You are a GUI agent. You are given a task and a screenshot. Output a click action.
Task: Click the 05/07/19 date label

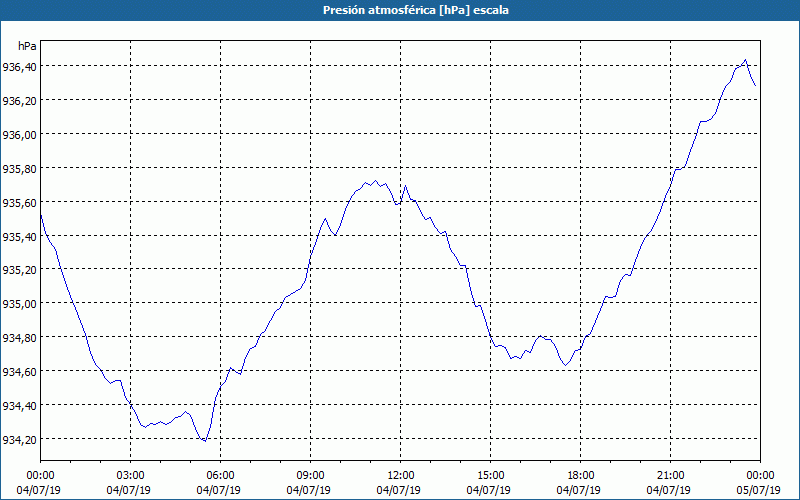(x=759, y=490)
